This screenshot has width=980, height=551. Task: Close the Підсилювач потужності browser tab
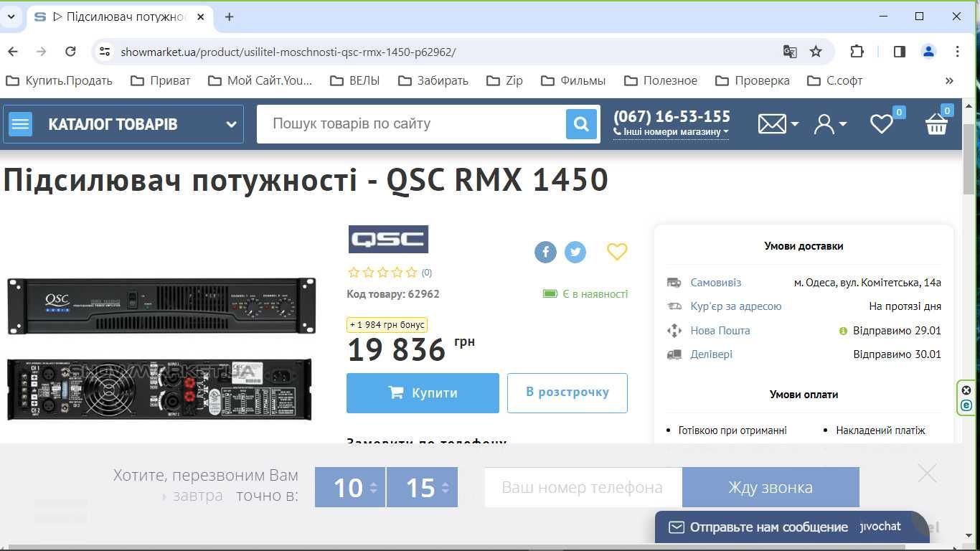(x=200, y=17)
